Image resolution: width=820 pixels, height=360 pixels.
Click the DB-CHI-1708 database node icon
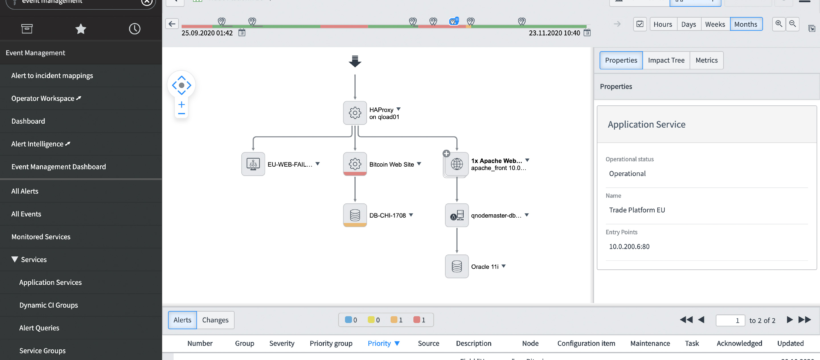click(355, 216)
